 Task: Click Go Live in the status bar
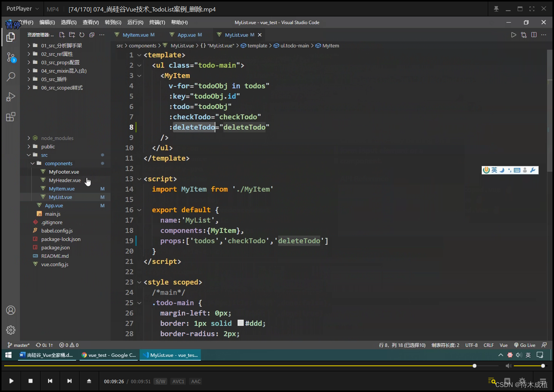coord(525,345)
